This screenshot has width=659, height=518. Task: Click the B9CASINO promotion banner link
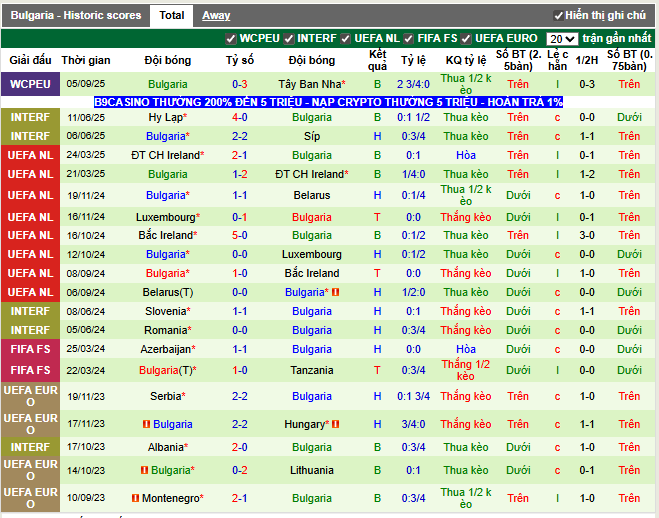pos(328,102)
